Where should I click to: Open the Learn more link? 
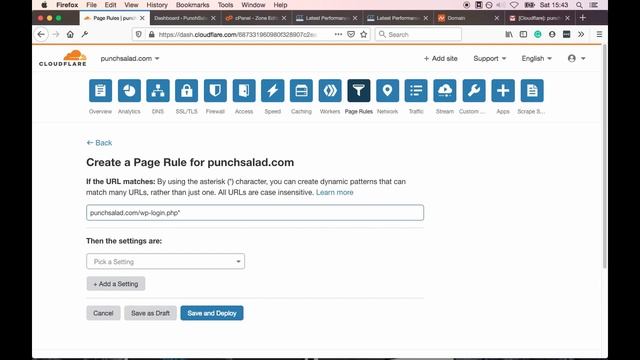pyautogui.click(x=335, y=192)
